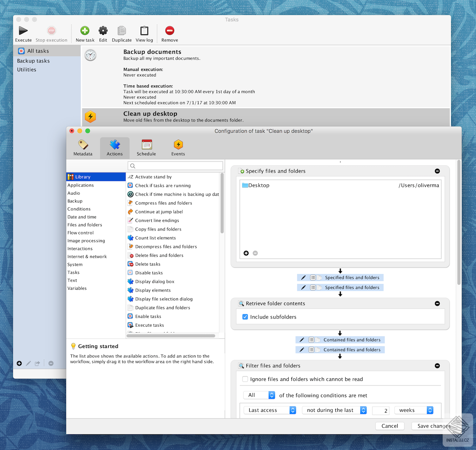Collapse the Filter files and folders action
Viewport: 476px width, 450px height.
coord(437,366)
